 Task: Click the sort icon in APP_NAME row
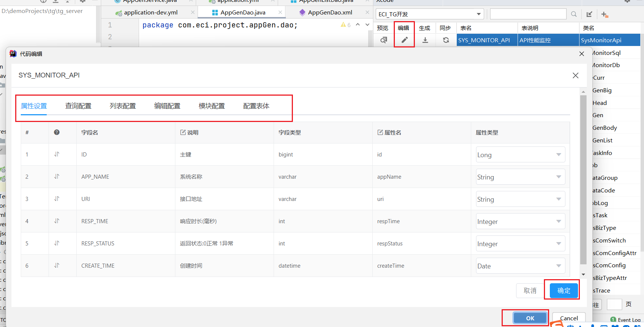coord(57,176)
